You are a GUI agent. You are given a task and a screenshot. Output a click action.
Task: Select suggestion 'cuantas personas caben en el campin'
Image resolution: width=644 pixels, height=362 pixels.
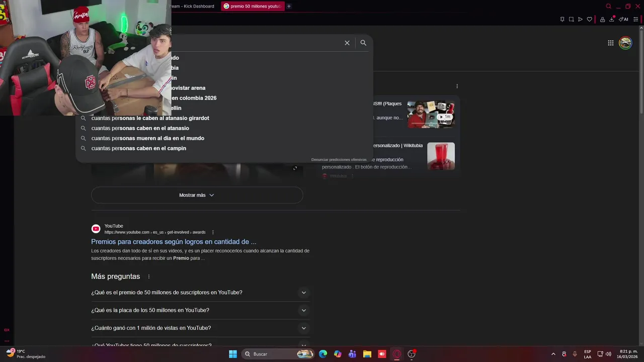pos(138,148)
